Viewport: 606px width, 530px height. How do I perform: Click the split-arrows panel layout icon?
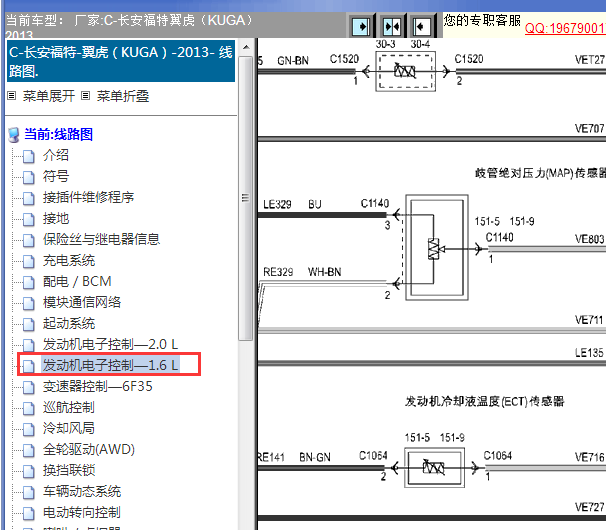tap(392, 26)
